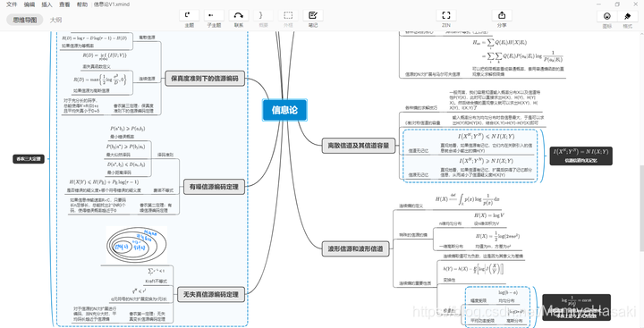Open the 笔记 notes tool
644x328 pixels.
pos(313,15)
